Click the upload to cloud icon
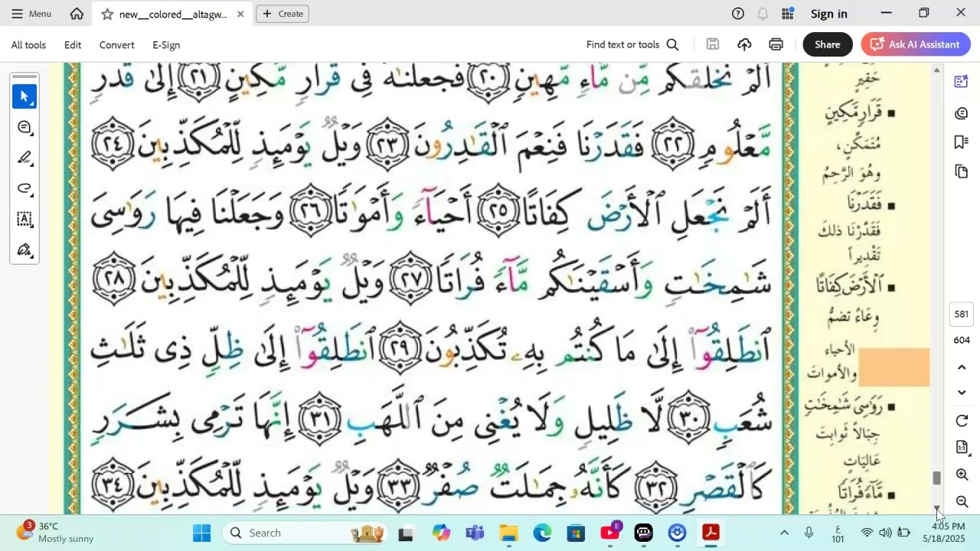The height and width of the screenshot is (551, 980). click(x=744, y=44)
